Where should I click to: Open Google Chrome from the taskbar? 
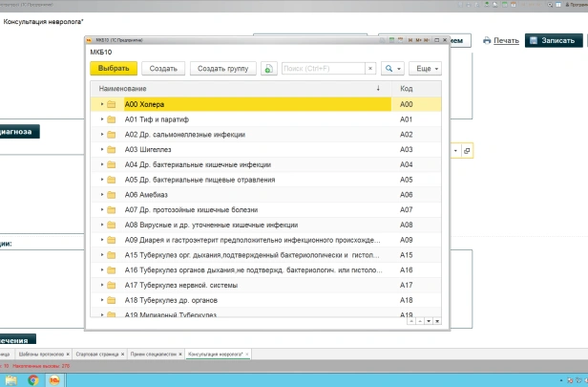[x=33, y=379]
